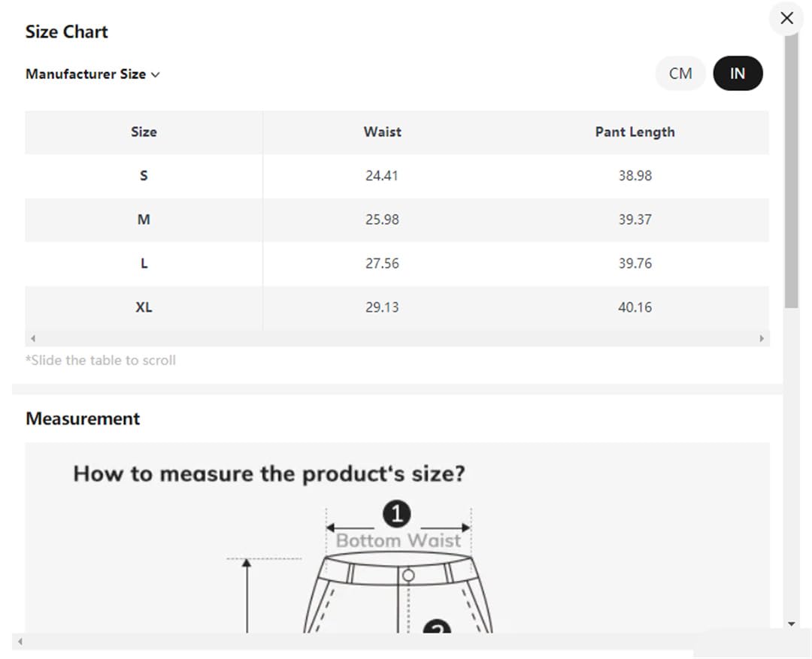812x659 pixels.
Task: Select the Size column header
Action: (144, 132)
